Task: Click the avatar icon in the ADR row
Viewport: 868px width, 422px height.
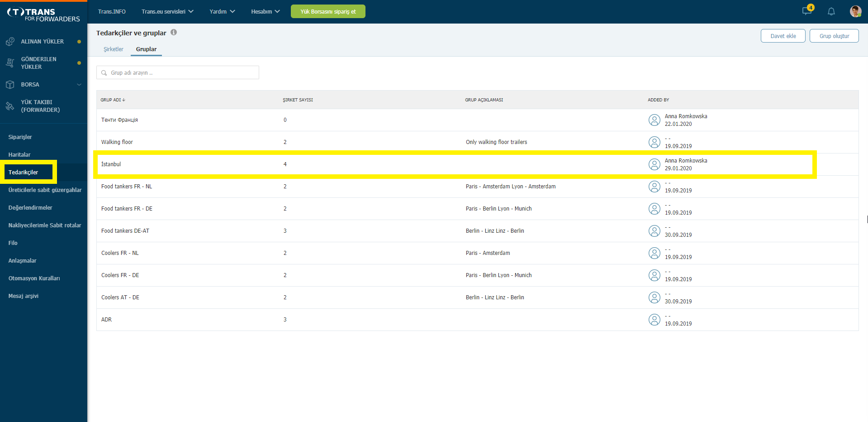Action: pos(655,320)
